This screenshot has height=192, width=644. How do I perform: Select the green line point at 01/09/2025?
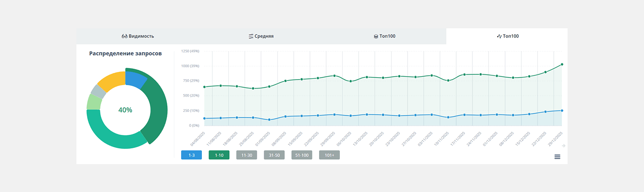pos(269,86)
